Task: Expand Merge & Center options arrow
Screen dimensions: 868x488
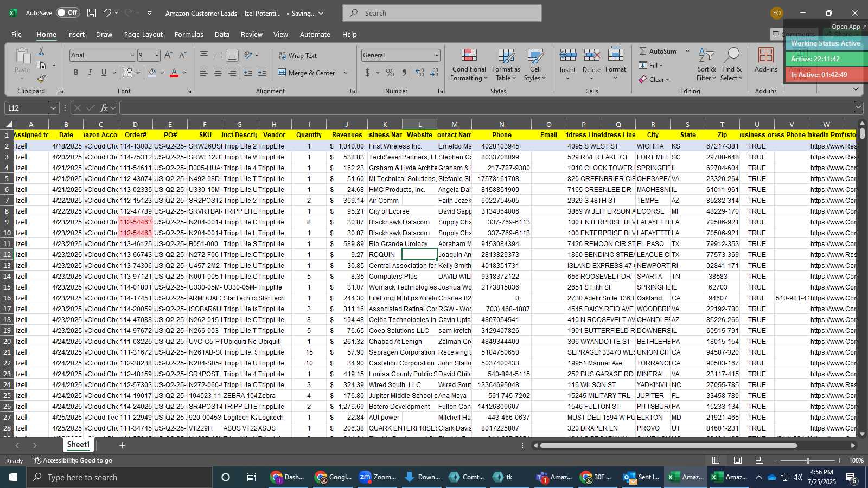Action: pyautogui.click(x=346, y=73)
